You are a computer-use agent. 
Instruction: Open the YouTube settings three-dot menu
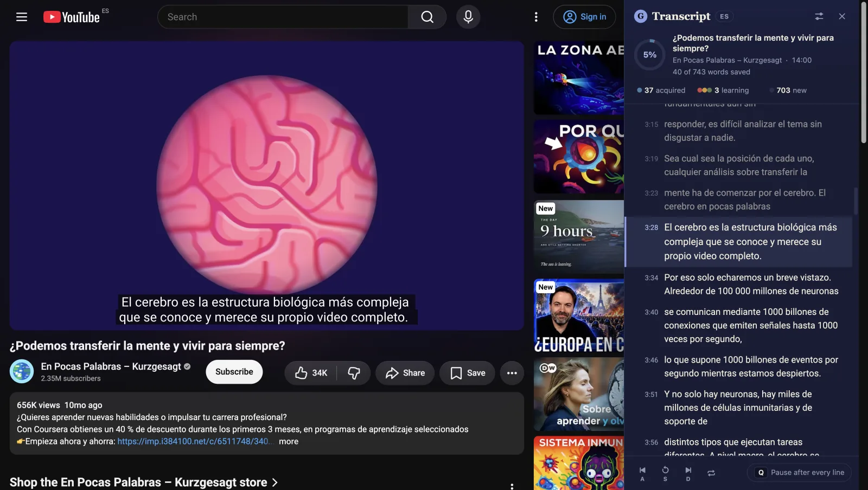(536, 17)
